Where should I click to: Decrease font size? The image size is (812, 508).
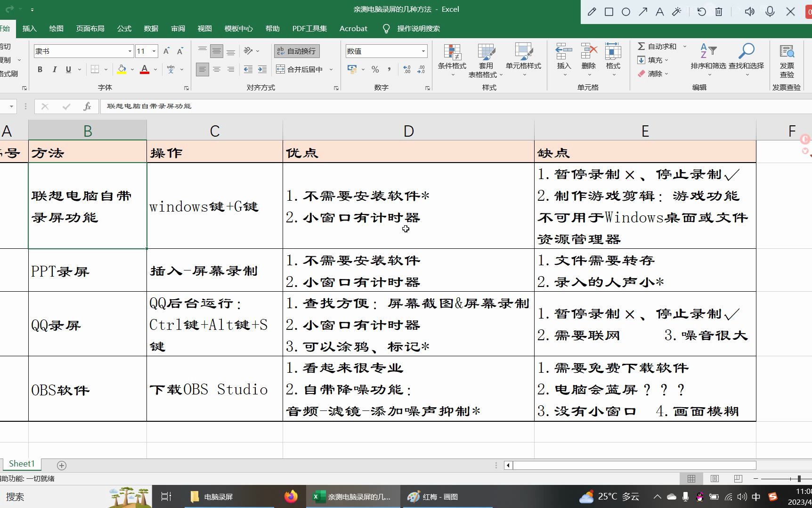click(180, 51)
